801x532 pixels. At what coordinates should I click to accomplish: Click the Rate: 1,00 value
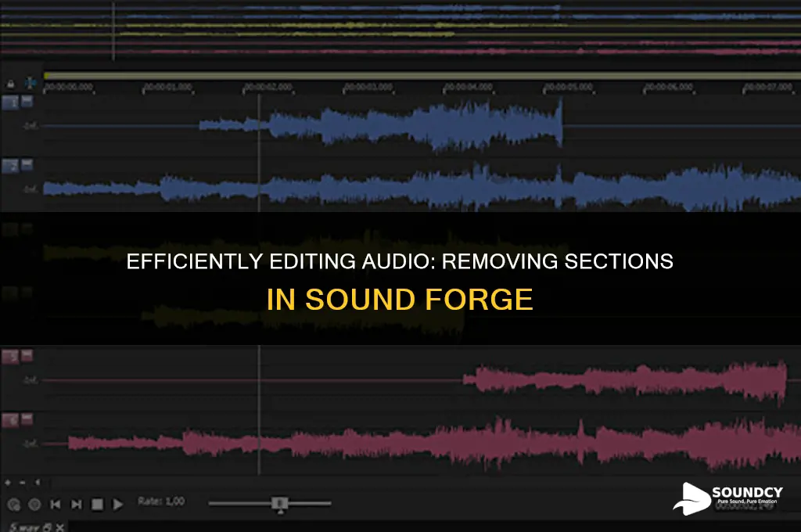pyautogui.click(x=161, y=501)
